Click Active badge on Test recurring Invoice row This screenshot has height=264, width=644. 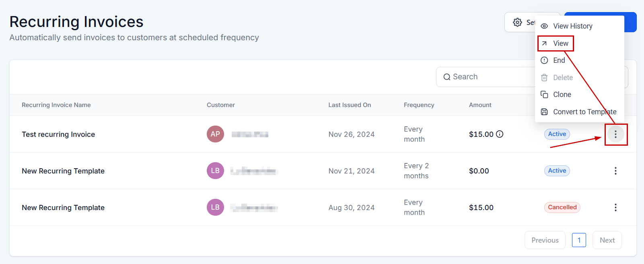[557, 134]
